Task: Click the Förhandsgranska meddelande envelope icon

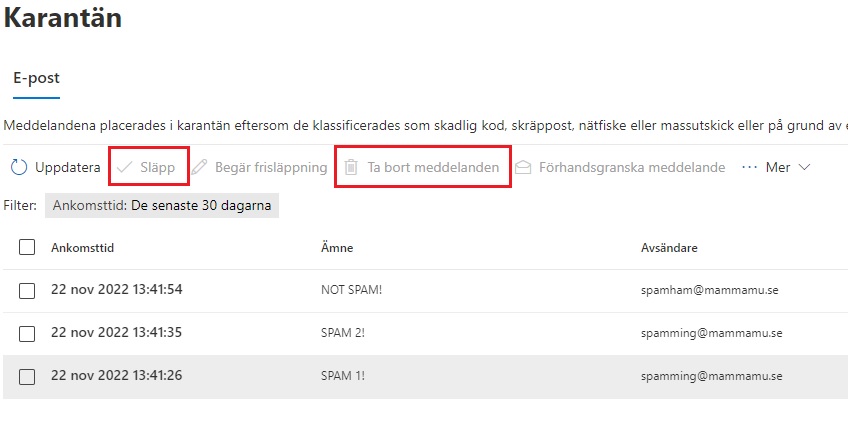Action: click(x=523, y=167)
